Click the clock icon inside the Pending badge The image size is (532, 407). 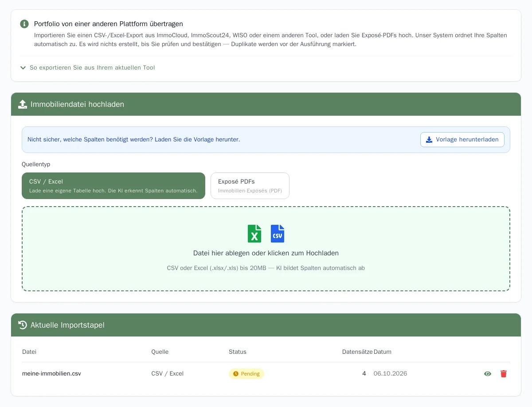(x=236, y=374)
